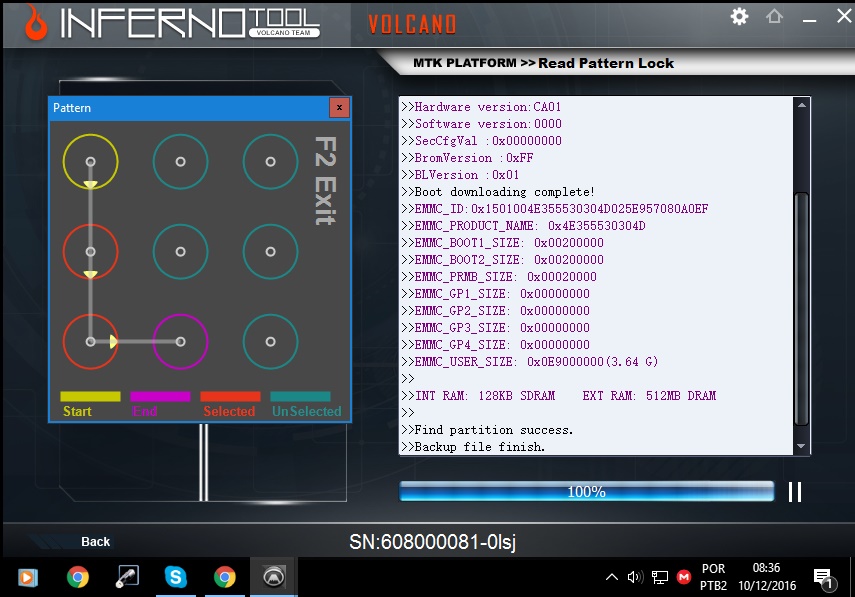Pause the operation with pause button
This screenshot has width=855, height=597.
tap(795, 492)
